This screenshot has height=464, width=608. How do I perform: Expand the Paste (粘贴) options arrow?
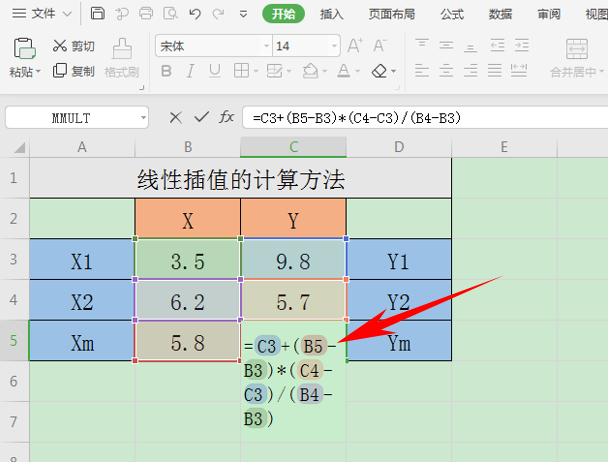click(38, 72)
